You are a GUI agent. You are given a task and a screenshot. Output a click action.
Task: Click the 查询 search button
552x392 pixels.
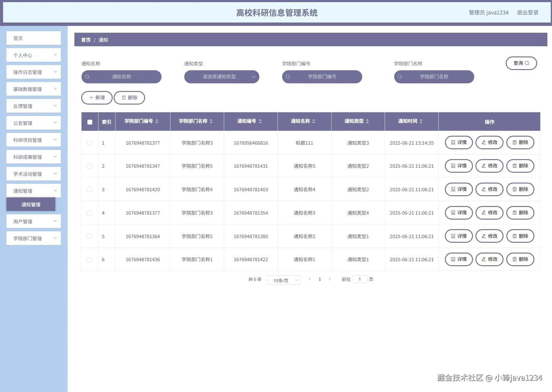(x=521, y=63)
